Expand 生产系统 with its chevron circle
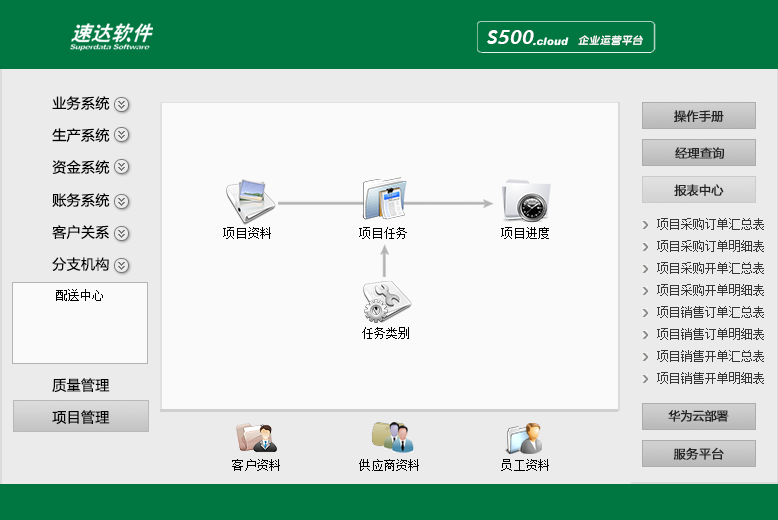Image resolution: width=778 pixels, height=520 pixels. click(122, 135)
